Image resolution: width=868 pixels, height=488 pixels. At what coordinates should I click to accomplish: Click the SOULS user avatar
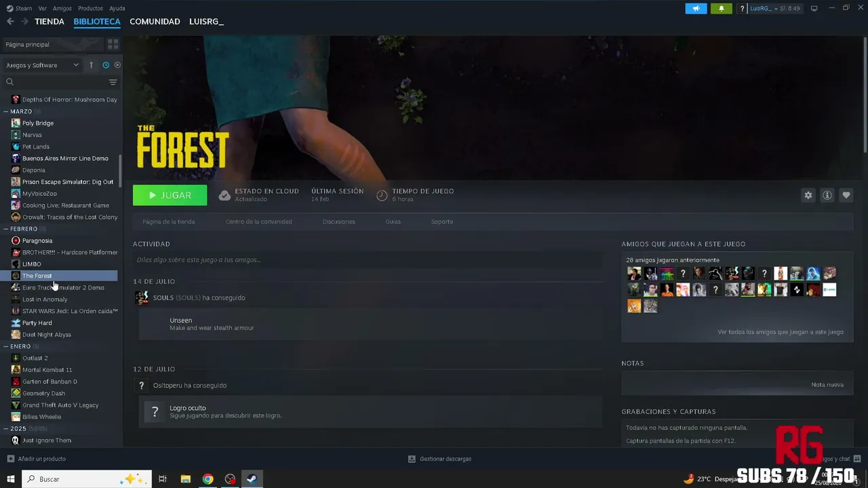(x=142, y=298)
